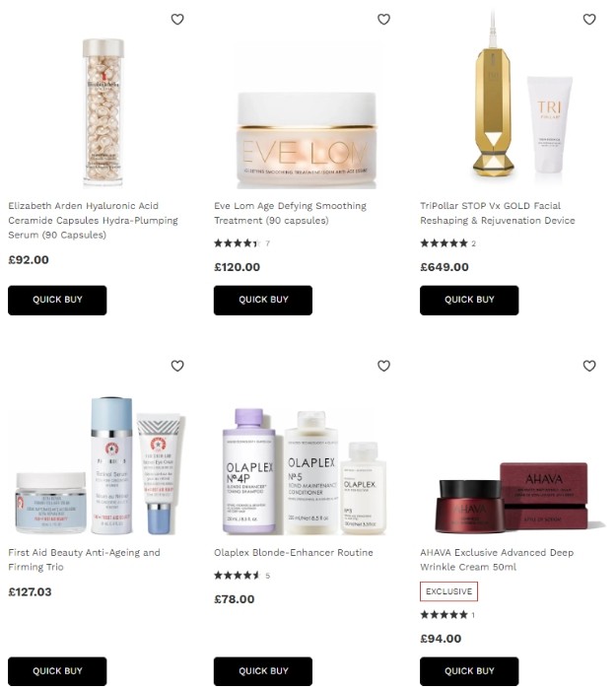Quick buy Elizabeth Arden Ceramide Capsules
The width and height of the screenshot is (616, 690).
57,300
